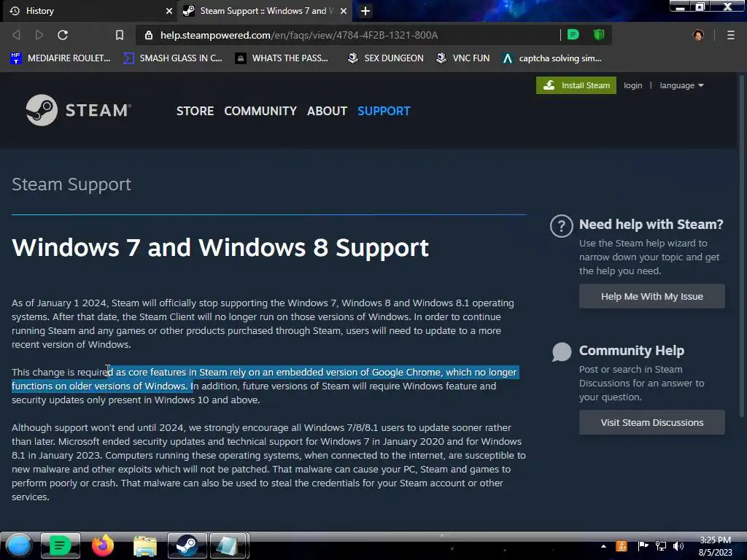
Task: Open the volume speaker icon
Action: click(x=678, y=546)
